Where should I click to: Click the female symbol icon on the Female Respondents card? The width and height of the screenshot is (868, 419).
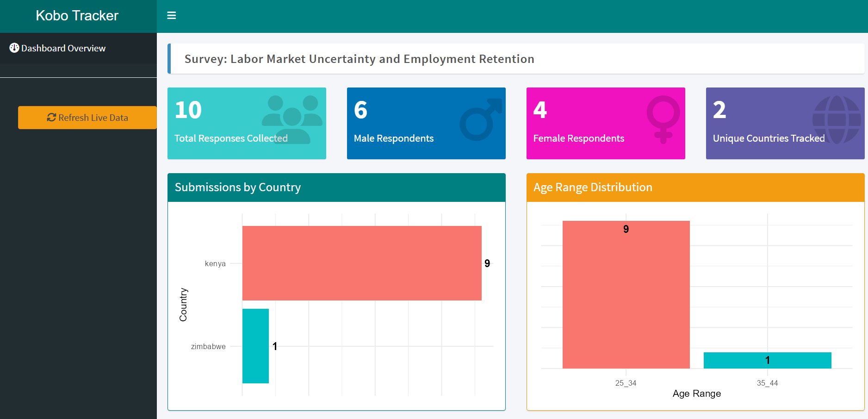pos(663,119)
